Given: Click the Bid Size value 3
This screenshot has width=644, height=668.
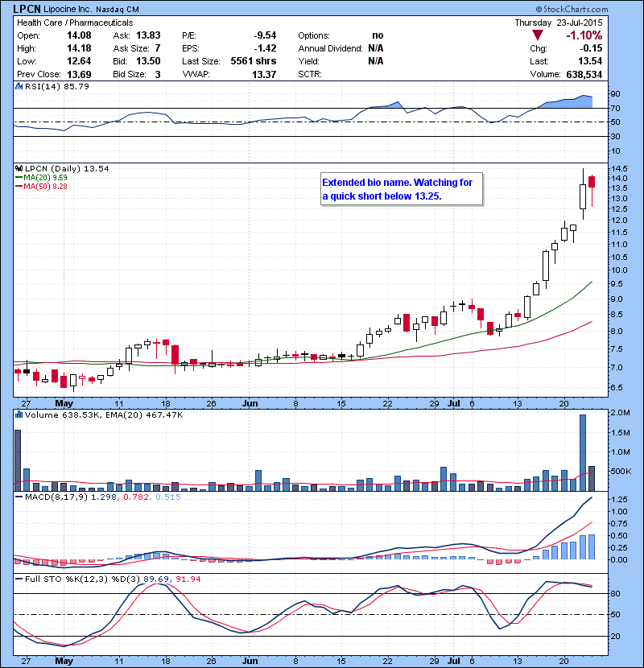Looking at the screenshot, I should coord(158,74).
